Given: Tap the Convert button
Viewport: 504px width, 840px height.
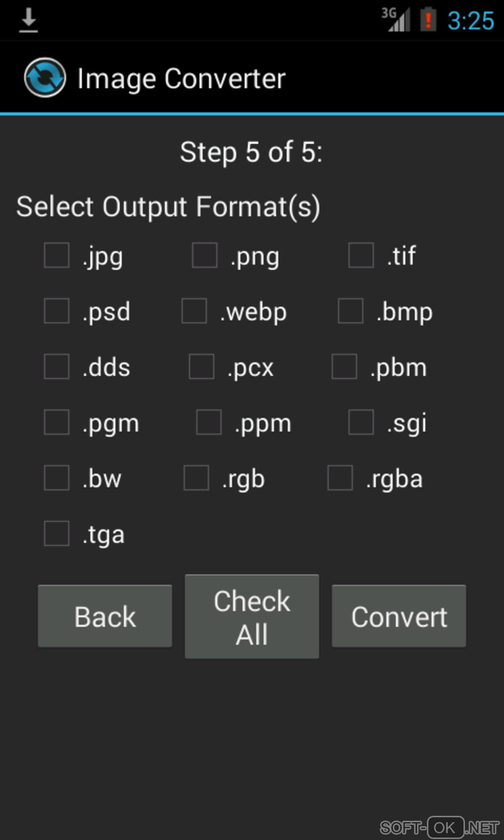Looking at the screenshot, I should click(x=399, y=616).
